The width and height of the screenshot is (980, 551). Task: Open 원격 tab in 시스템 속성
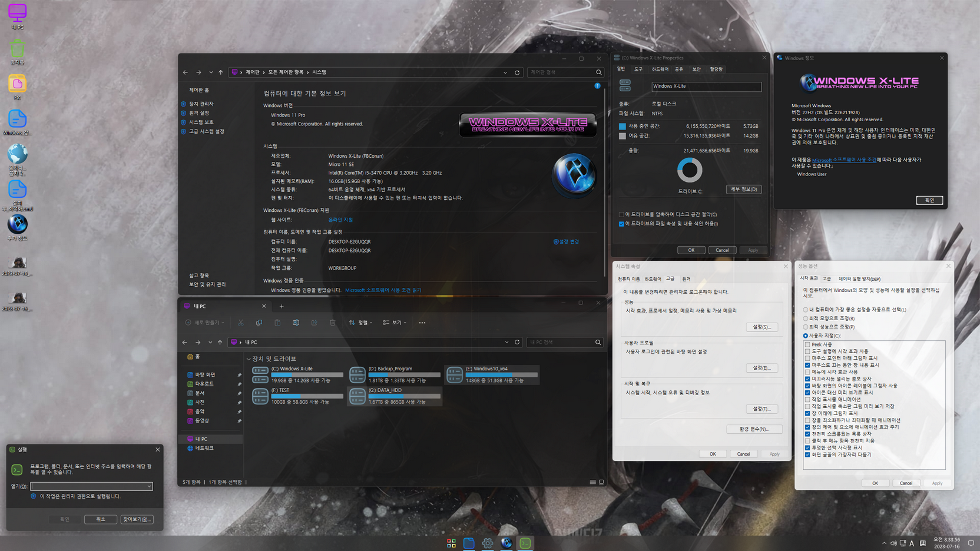(686, 279)
